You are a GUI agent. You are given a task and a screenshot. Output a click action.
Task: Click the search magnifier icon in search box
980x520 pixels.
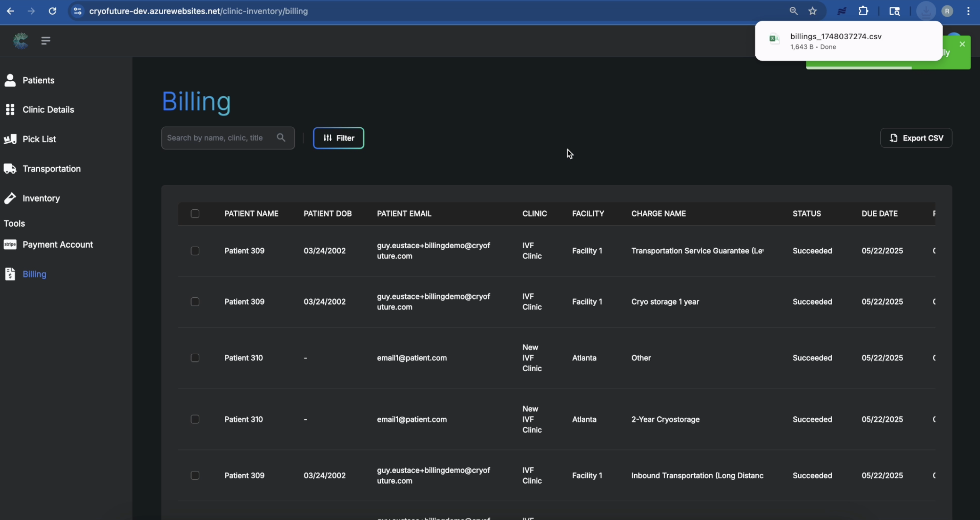click(281, 137)
